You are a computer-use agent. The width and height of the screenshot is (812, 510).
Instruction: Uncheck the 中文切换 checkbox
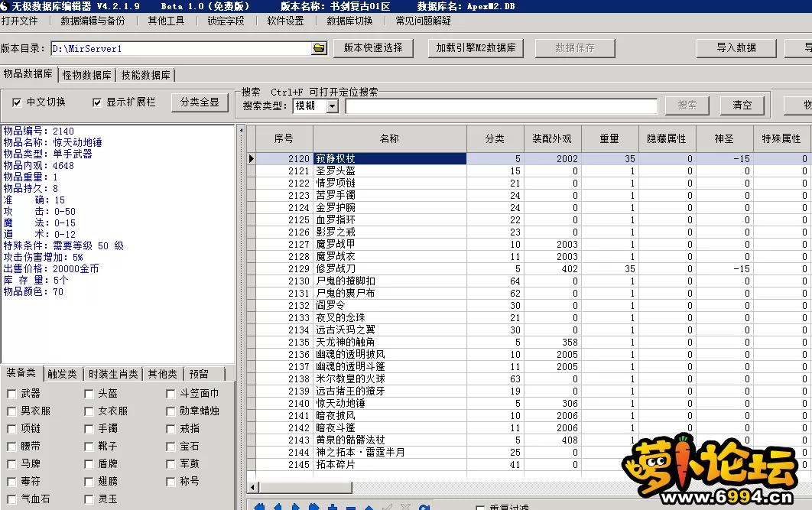17,102
